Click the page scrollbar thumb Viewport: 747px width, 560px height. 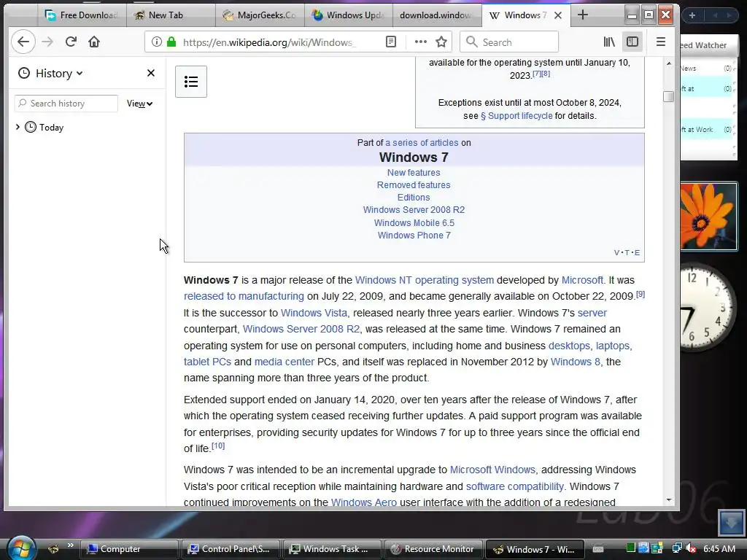(668, 96)
